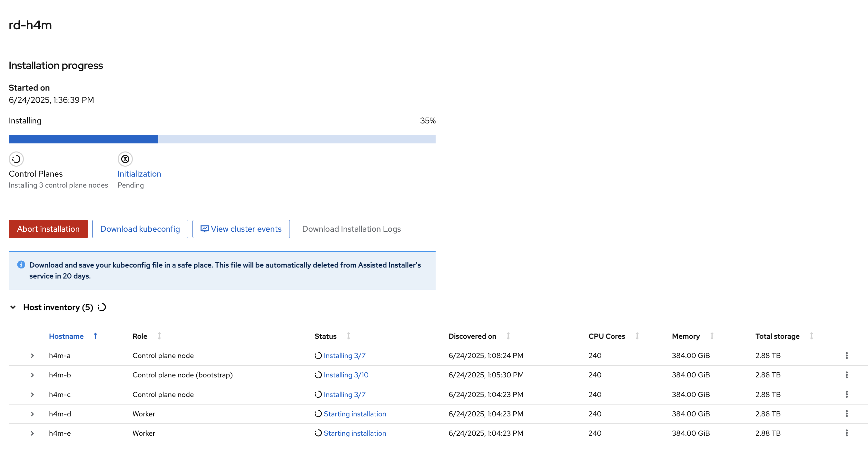Open View cluster events
Image resolution: width=868 pixels, height=457 pixels.
click(241, 229)
